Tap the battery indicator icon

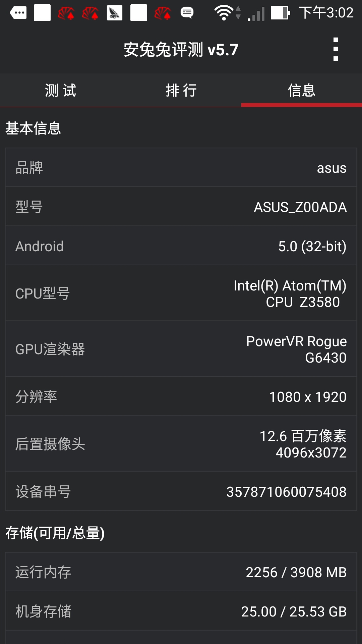[280, 13]
